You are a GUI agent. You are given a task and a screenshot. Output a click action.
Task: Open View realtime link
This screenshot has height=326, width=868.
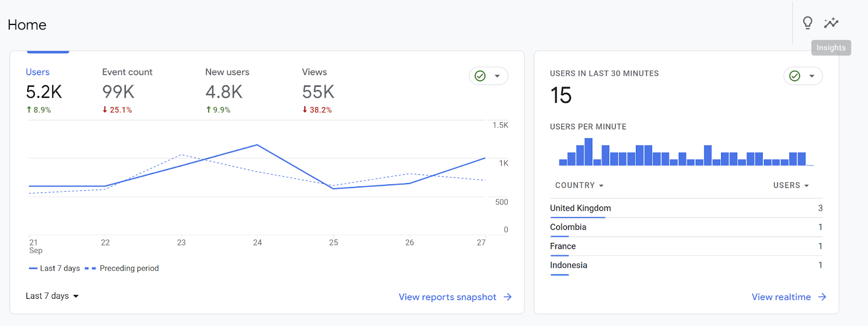781,297
